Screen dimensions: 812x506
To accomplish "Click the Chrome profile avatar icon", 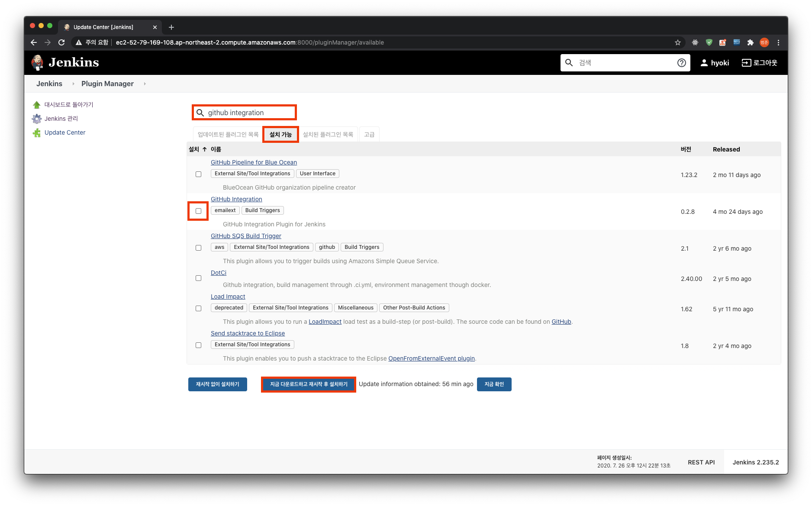I will coord(764,42).
